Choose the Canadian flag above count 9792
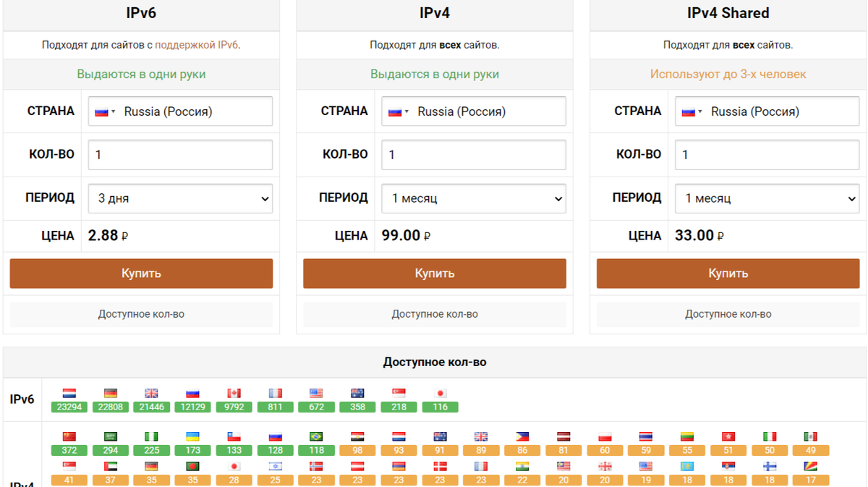Viewport: 868px width, 487px height. [x=234, y=394]
